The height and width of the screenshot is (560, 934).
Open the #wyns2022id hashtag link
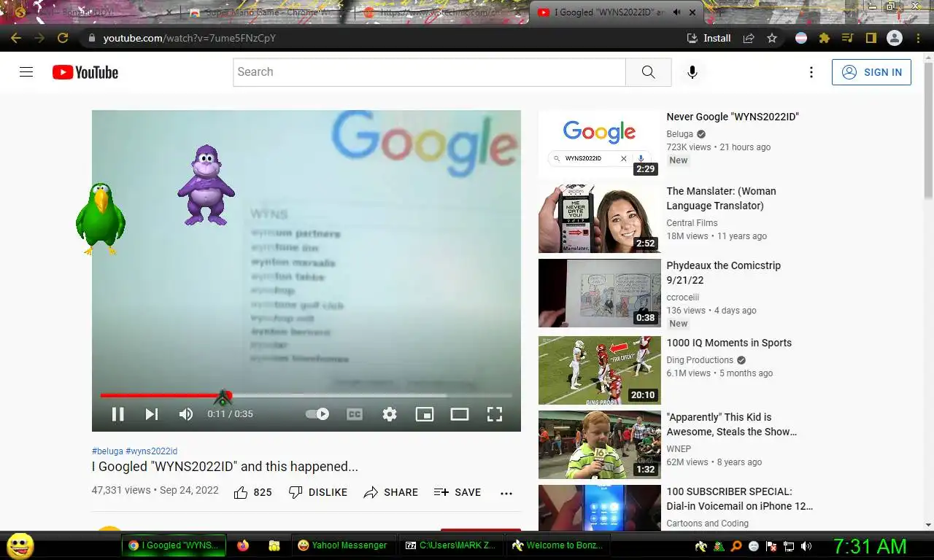point(151,451)
